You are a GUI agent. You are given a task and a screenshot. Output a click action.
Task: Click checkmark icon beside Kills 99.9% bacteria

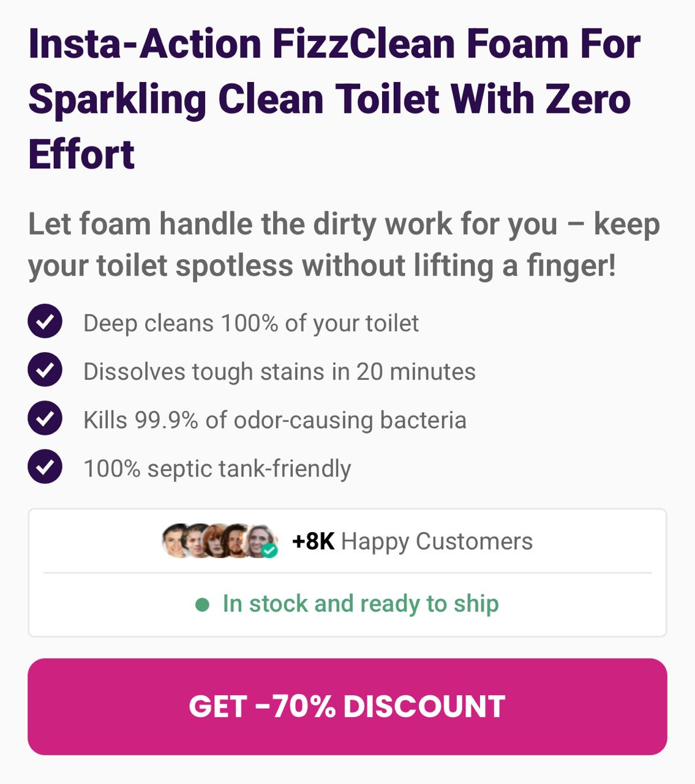pos(45,418)
